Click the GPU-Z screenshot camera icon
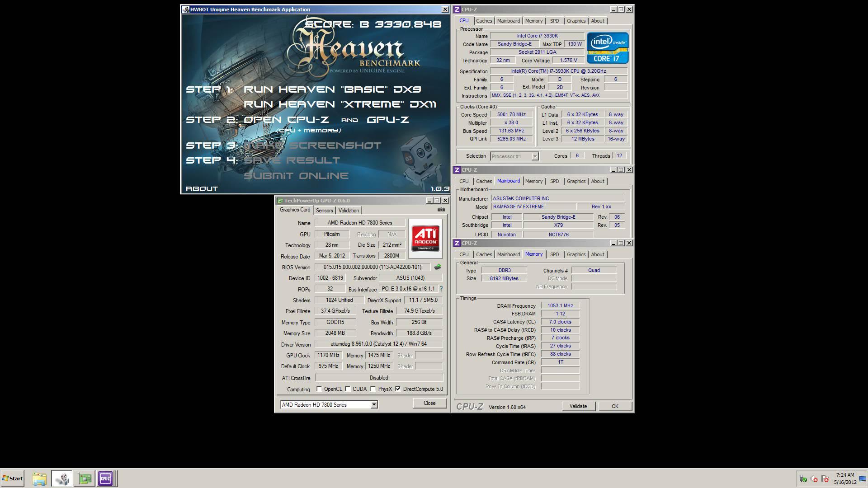The image size is (868, 488). click(441, 210)
